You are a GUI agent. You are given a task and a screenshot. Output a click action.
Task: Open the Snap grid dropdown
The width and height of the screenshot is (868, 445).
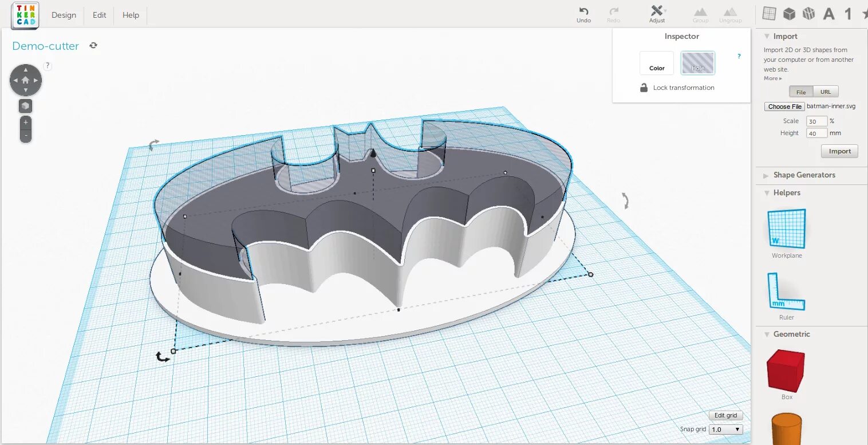725,429
